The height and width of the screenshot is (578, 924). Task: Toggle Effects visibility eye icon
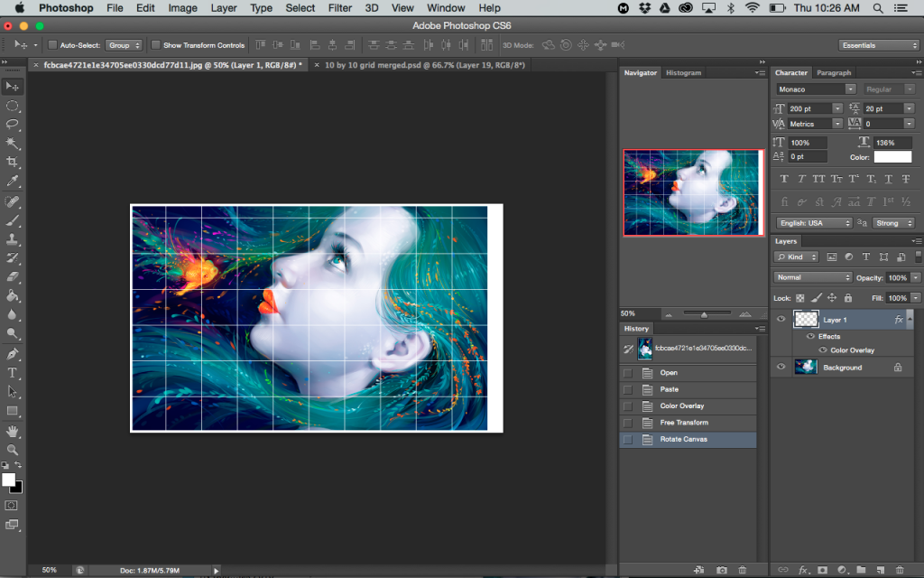[810, 336]
